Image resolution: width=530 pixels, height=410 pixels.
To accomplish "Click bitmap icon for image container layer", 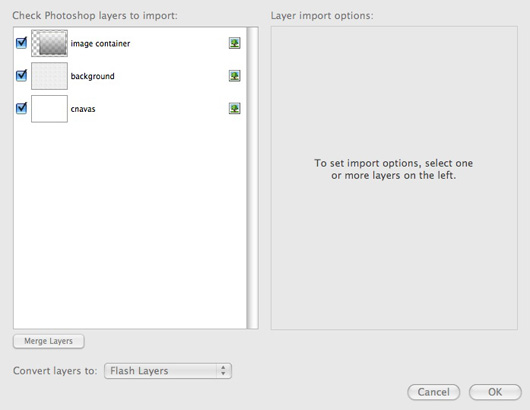I will [x=235, y=43].
